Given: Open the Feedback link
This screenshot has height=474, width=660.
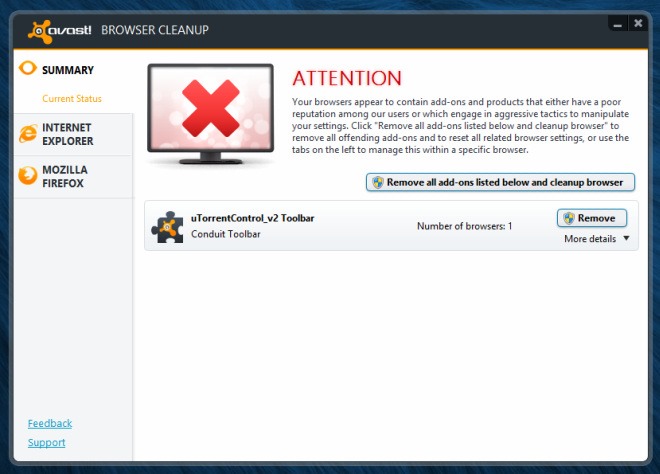Looking at the screenshot, I should 50,423.
